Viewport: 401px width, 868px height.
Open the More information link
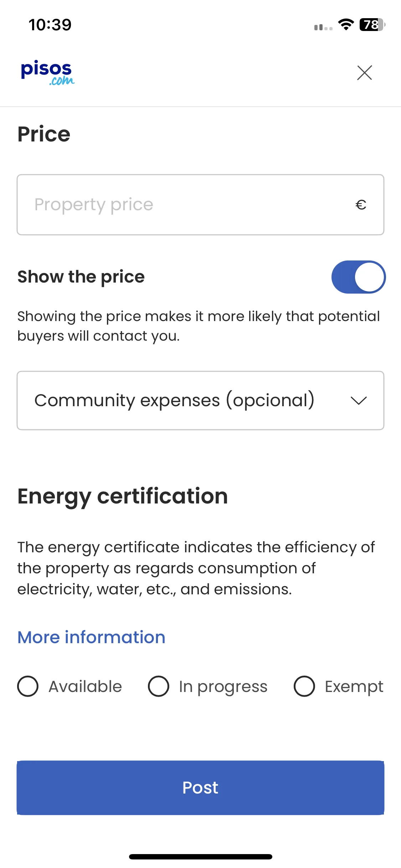pos(92,637)
